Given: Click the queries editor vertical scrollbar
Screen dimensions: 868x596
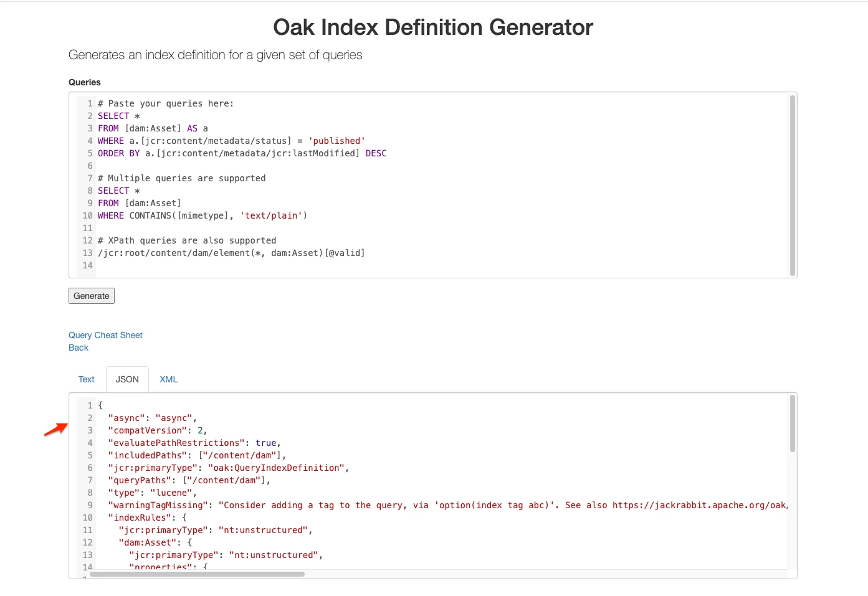Looking at the screenshot, I should pos(793,185).
